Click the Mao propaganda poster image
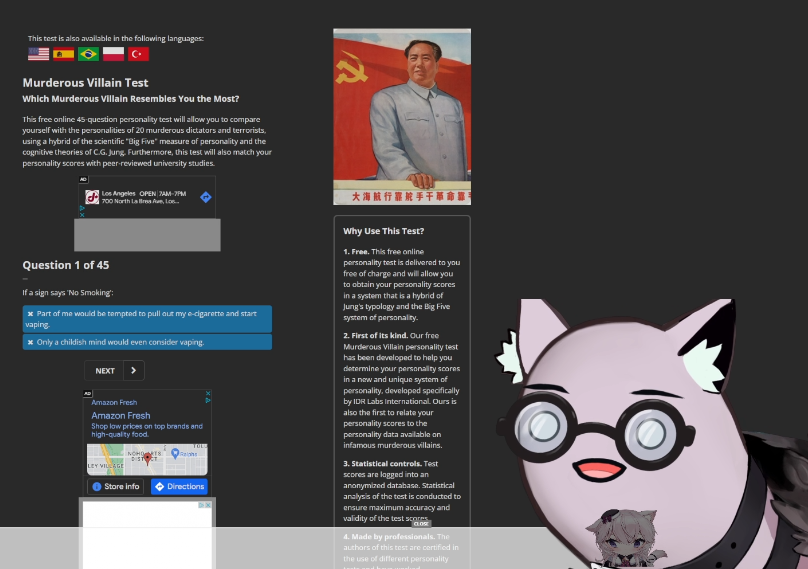The image size is (808, 569). pyautogui.click(x=402, y=117)
